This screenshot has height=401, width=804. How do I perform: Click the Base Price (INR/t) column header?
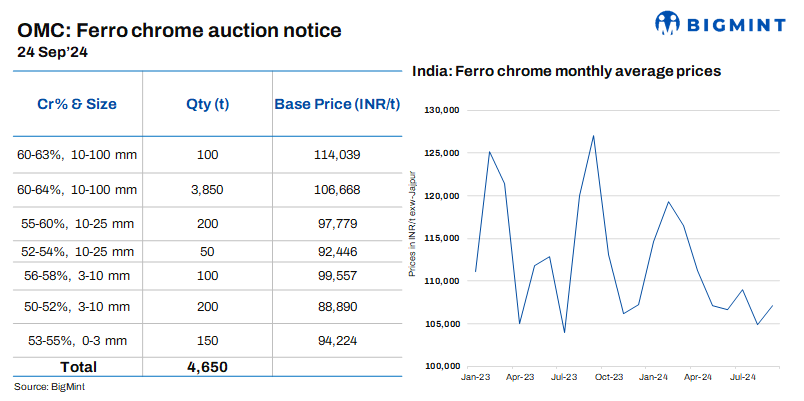point(336,105)
